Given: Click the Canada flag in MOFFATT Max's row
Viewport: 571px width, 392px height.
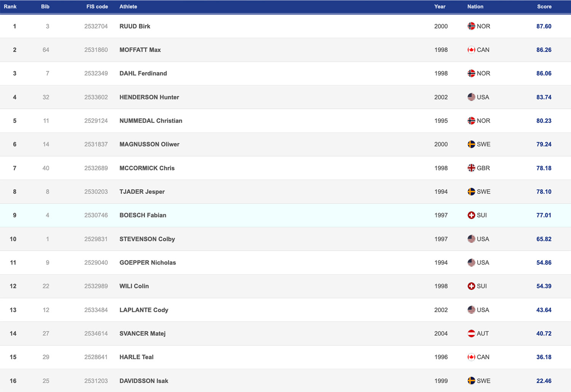Looking at the screenshot, I should pos(471,50).
